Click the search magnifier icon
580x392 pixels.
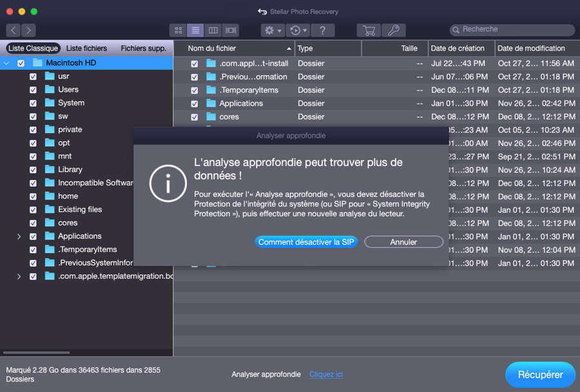click(456, 30)
